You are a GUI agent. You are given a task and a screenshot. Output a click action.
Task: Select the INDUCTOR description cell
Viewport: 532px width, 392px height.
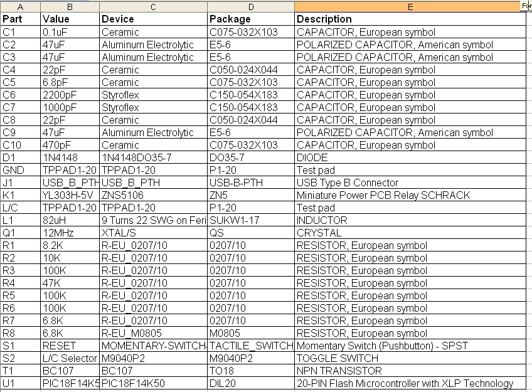tap(410, 220)
